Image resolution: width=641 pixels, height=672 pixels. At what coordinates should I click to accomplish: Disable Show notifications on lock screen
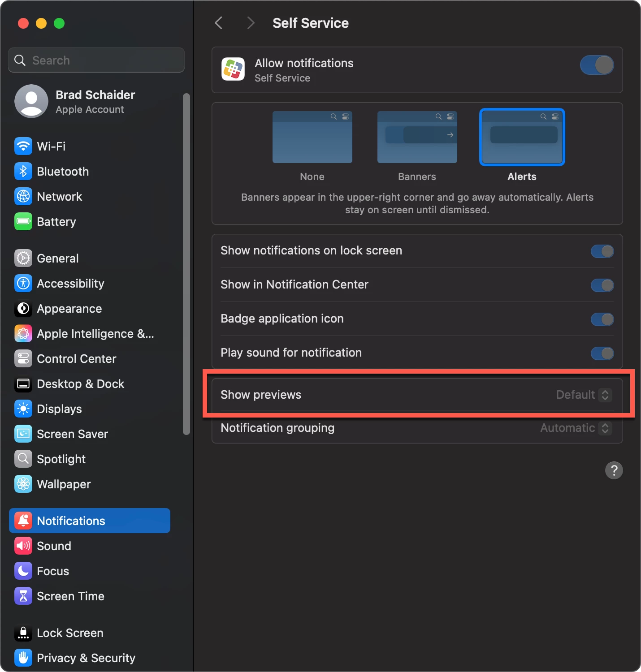click(602, 251)
